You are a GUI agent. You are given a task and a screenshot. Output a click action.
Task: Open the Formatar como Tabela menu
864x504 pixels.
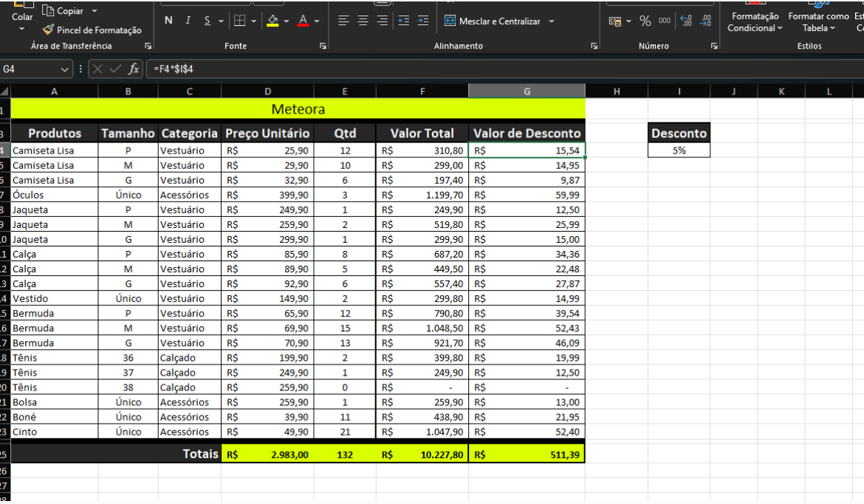coord(817,22)
